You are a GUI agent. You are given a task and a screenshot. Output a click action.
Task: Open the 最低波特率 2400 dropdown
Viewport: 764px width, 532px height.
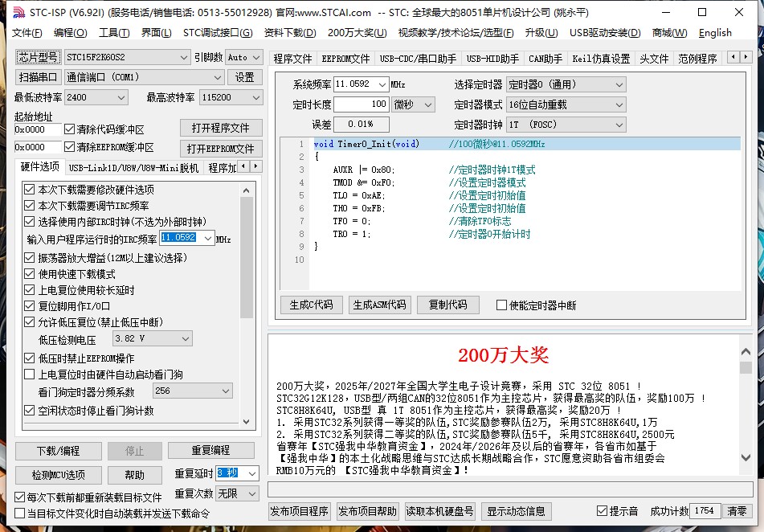[96, 97]
